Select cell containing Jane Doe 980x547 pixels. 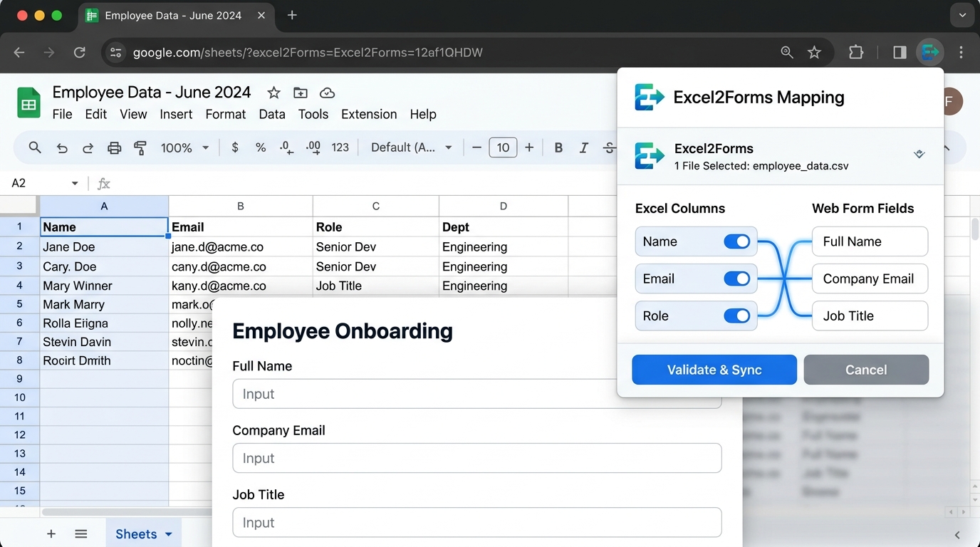(x=104, y=246)
